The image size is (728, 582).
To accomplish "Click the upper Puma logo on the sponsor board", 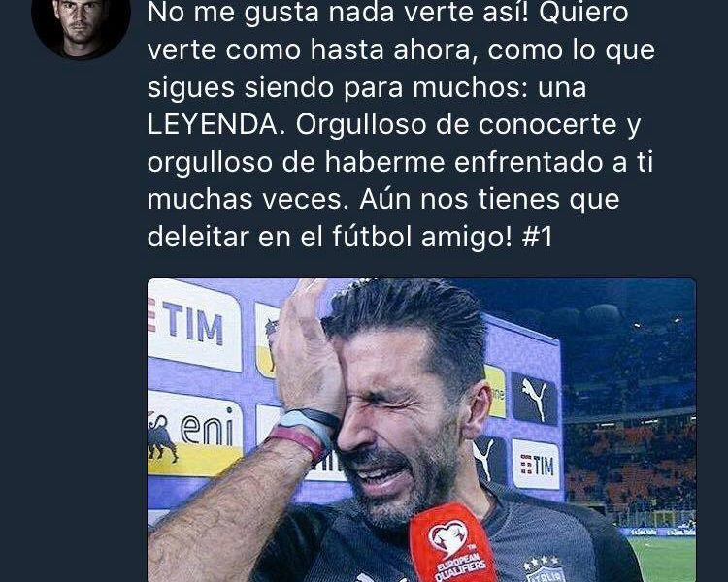I will click(x=534, y=399).
